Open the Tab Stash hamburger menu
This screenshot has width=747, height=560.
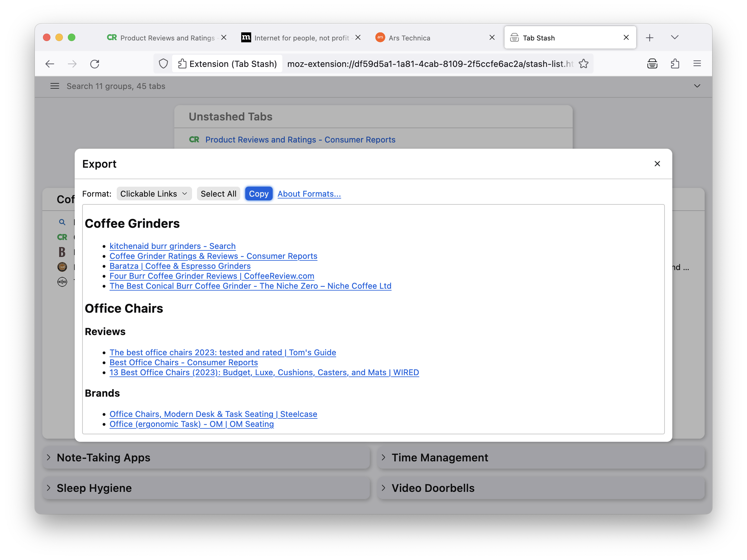coord(55,86)
